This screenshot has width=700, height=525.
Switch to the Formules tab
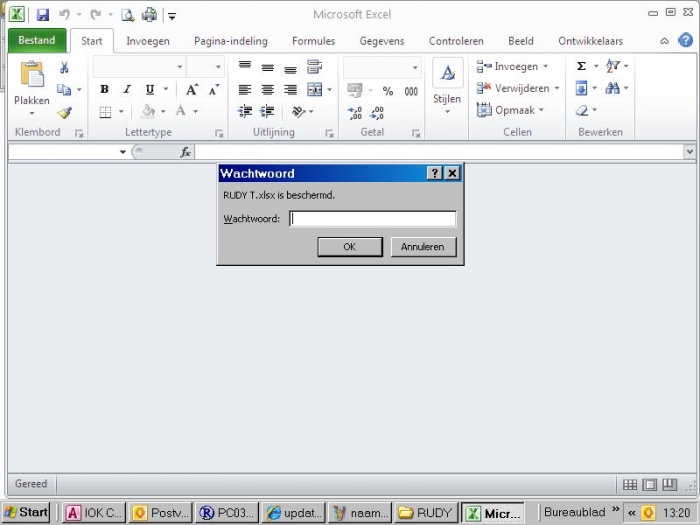click(x=313, y=41)
